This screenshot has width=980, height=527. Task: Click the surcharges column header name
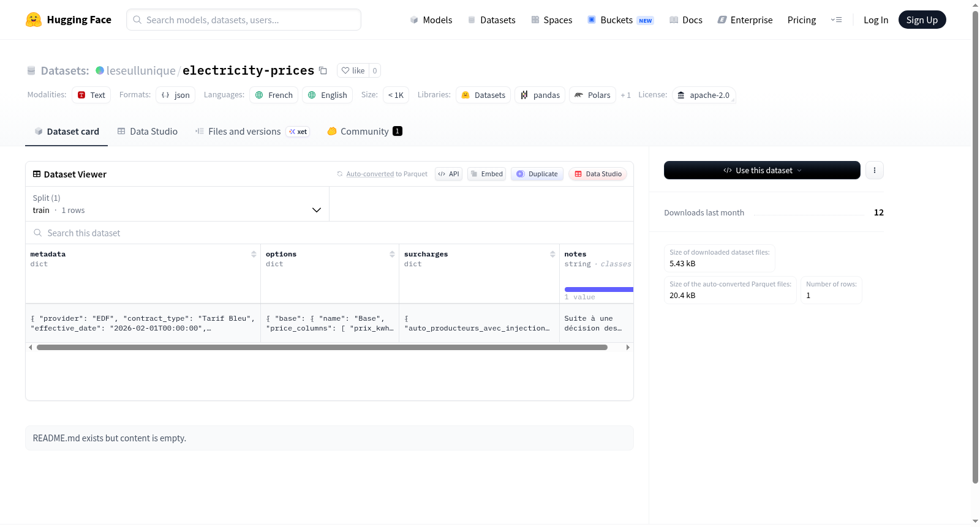(426, 254)
